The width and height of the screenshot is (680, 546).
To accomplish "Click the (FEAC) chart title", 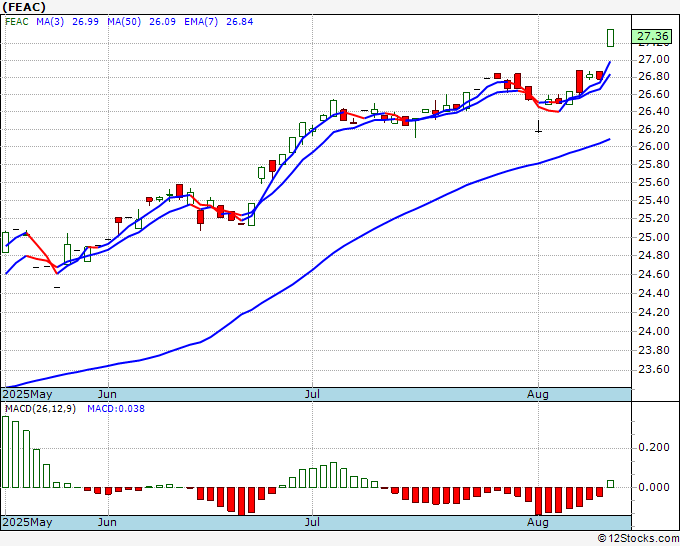I will 23,7.
